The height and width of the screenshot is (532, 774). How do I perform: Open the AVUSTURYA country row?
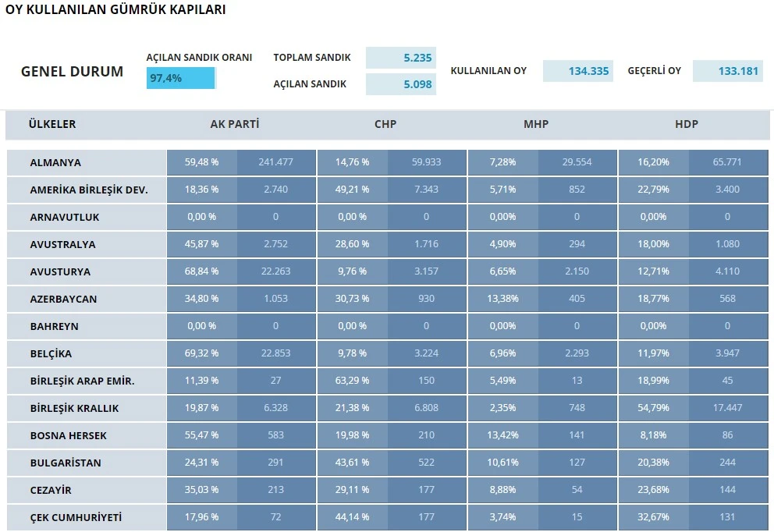pyautogui.click(x=60, y=271)
